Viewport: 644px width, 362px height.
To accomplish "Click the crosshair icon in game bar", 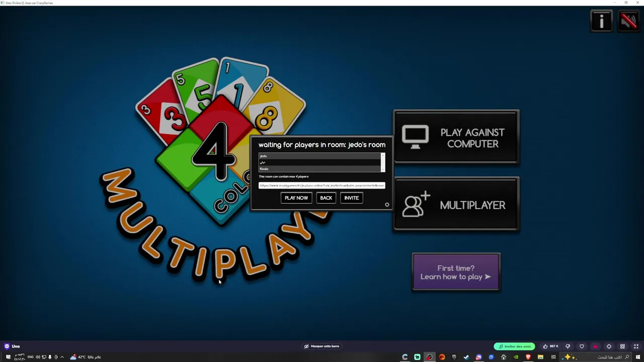I will pyautogui.click(x=609, y=346).
